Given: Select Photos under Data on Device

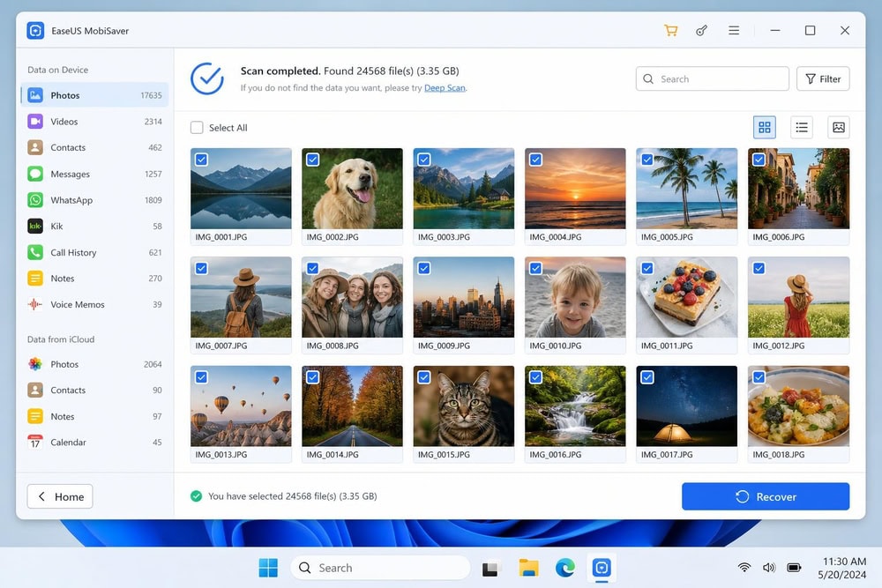Looking at the screenshot, I should (94, 95).
